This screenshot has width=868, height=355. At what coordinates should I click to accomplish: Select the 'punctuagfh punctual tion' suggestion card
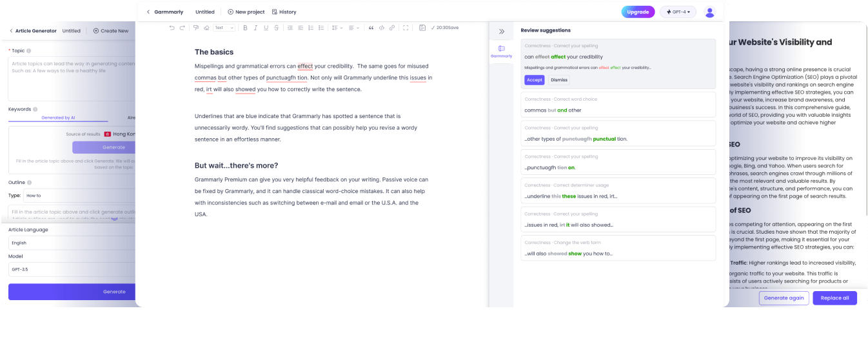click(618, 133)
